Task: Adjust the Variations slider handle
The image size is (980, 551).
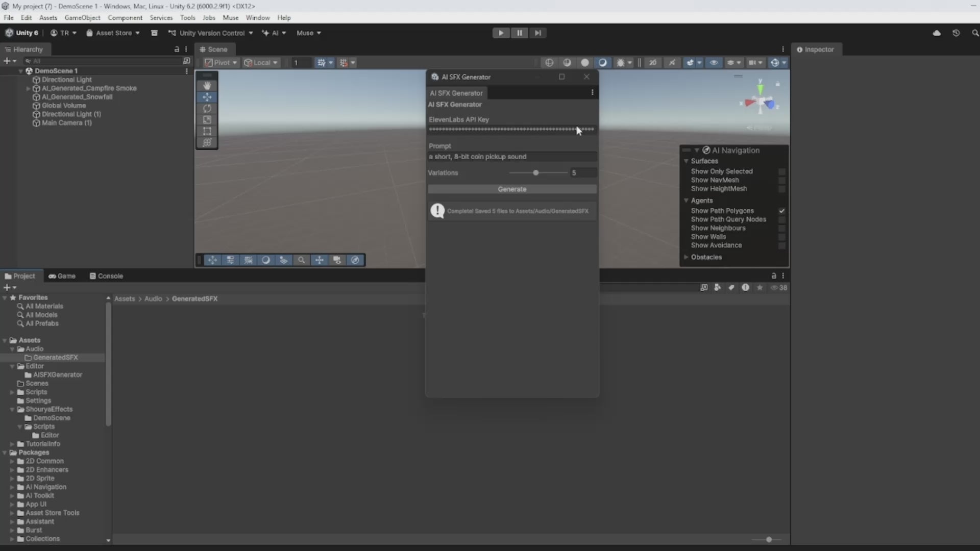Action: [x=535, y=173]
